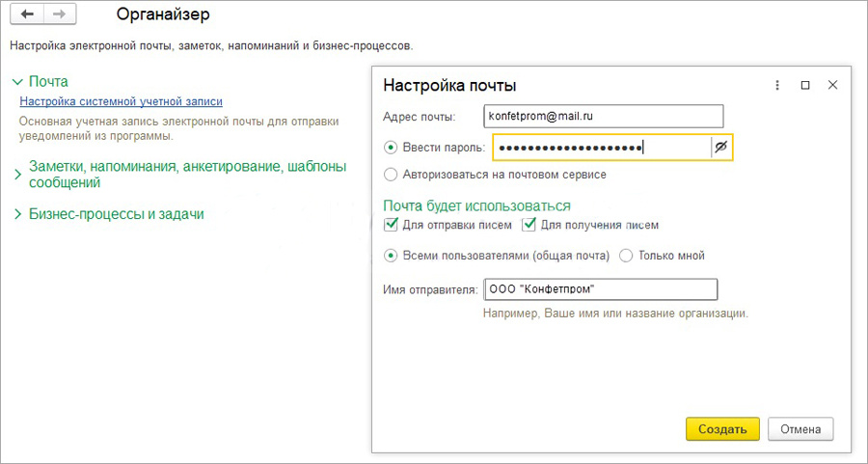Viewport: 868px width, 464px height.
Task: Close the Настройка почты dialog
Action: coord(832,85)
